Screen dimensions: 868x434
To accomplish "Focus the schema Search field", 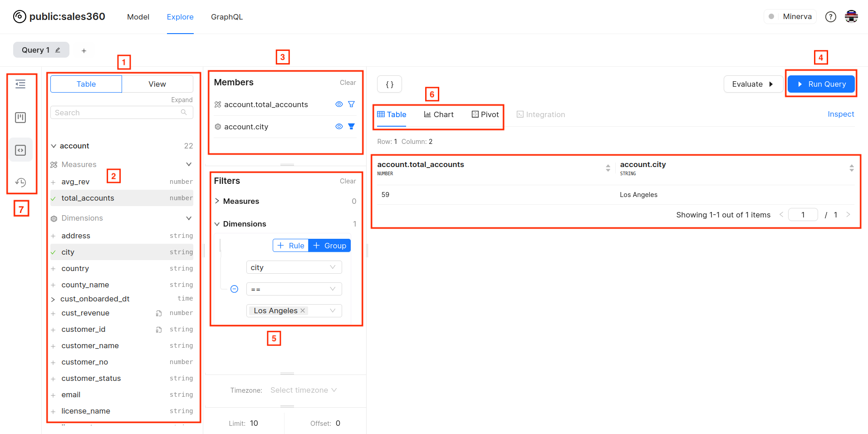I will click(x=122, y=113).
